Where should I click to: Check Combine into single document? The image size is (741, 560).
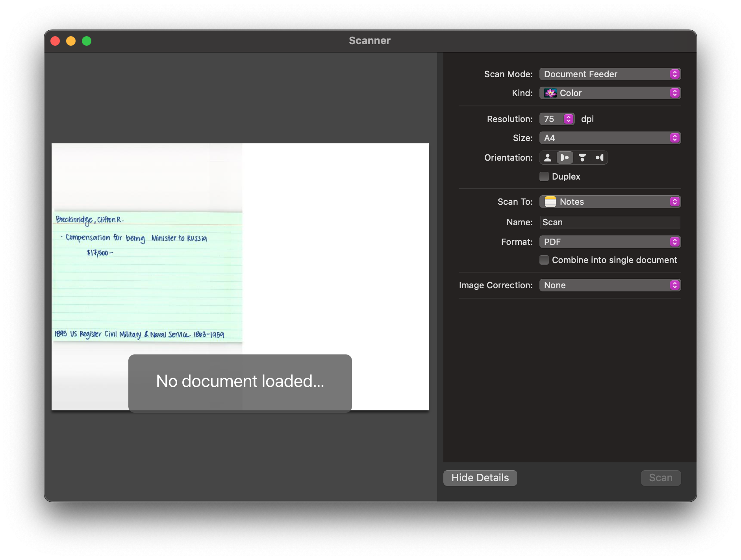(x=544, y=260)
